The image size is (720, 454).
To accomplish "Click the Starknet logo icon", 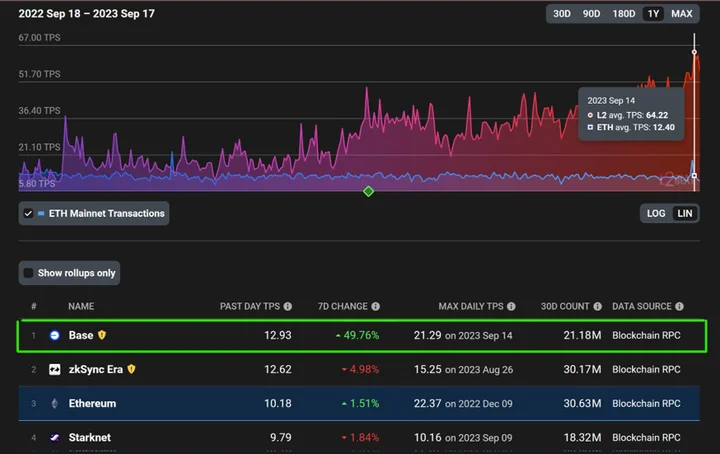I will pyautogui.click(x=55, y=437).
